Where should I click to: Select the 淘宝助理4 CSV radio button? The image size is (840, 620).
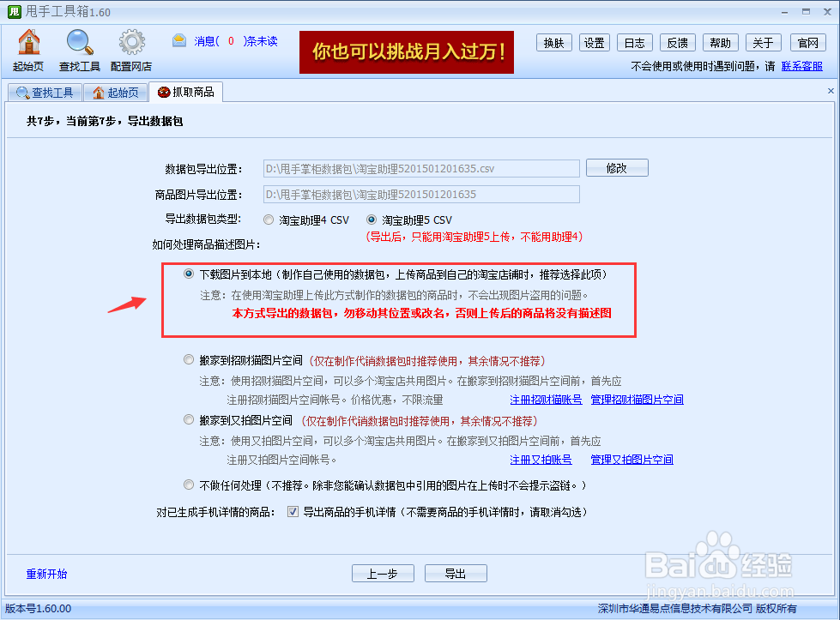point(267,219)
